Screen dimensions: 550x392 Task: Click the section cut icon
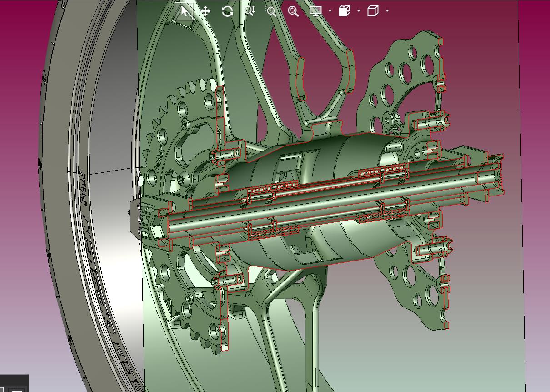click(344, 11)
